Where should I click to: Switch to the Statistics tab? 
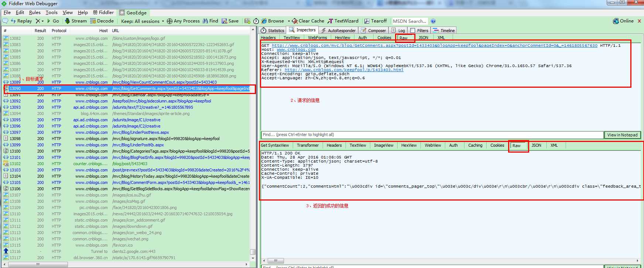click(273, 31)
